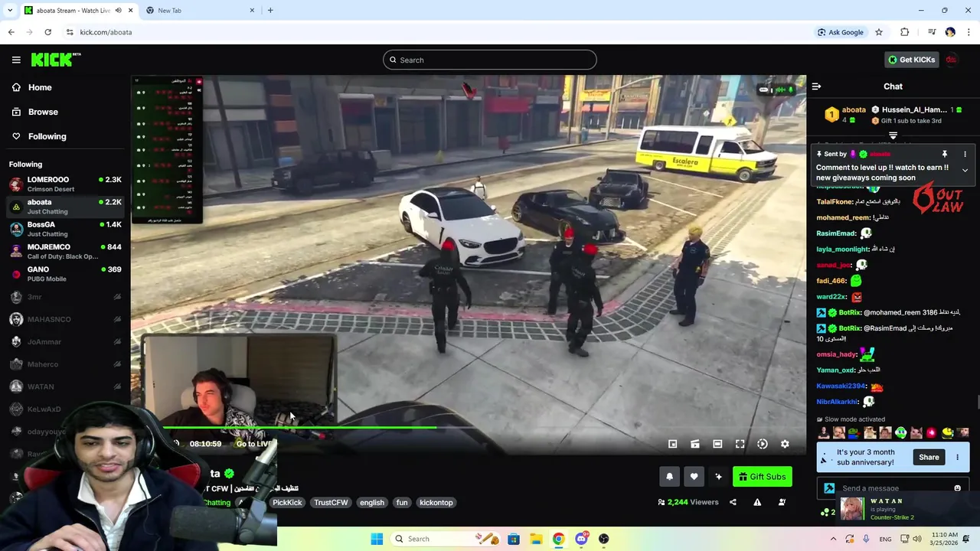Open Chrome extensions puzzle icon
The height and width of the screenshot is (551, 980).
[905, 32]
